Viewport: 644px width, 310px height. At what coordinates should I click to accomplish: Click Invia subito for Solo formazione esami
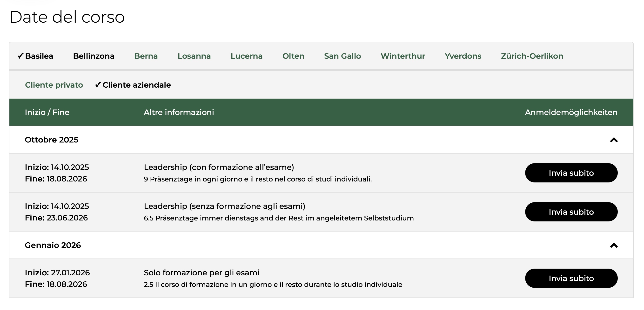tap(571, 278)
